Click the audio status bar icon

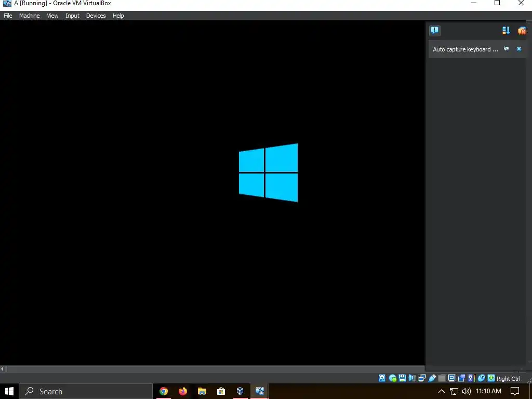pos(412,378)
